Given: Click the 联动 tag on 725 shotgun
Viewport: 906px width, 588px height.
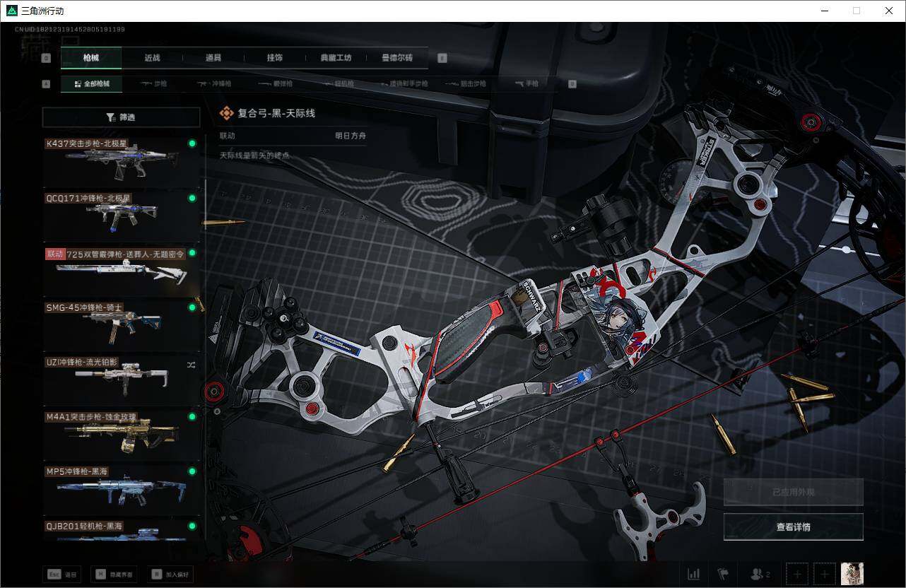Looking at the screenshot, I should (55, 254).
